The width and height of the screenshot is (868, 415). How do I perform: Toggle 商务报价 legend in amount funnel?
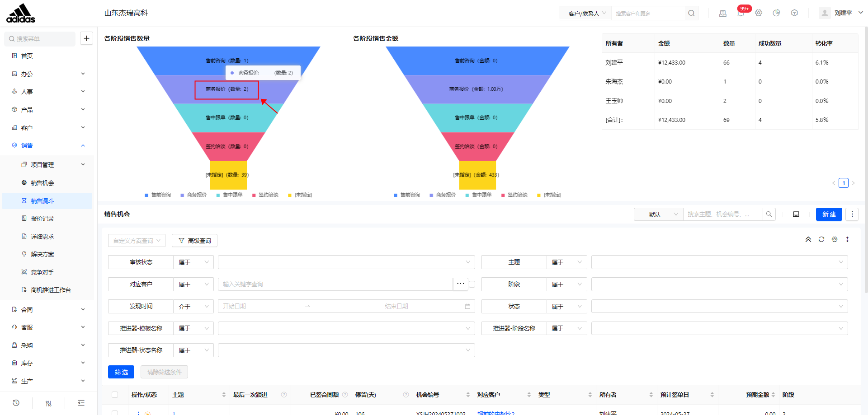tap(443, 195)
